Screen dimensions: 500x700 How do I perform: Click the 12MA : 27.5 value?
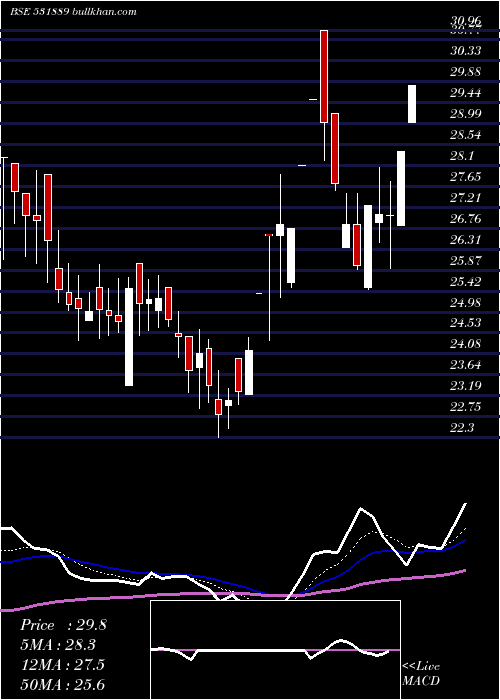[x=62, y=665]
